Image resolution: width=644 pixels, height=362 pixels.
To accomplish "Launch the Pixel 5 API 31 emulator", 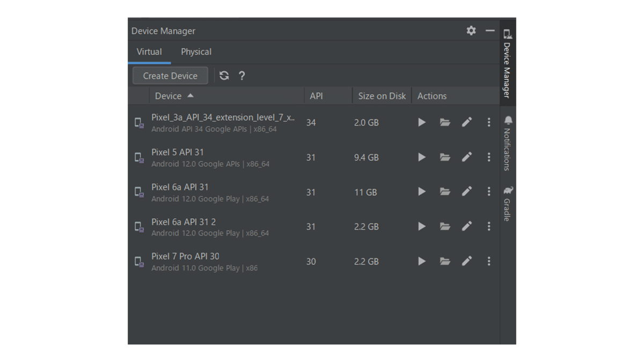I will coord(422,157).
